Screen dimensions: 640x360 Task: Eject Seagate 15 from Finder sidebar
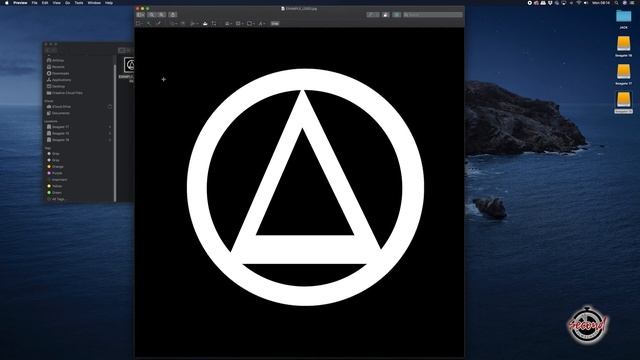[x=110, y=133]
